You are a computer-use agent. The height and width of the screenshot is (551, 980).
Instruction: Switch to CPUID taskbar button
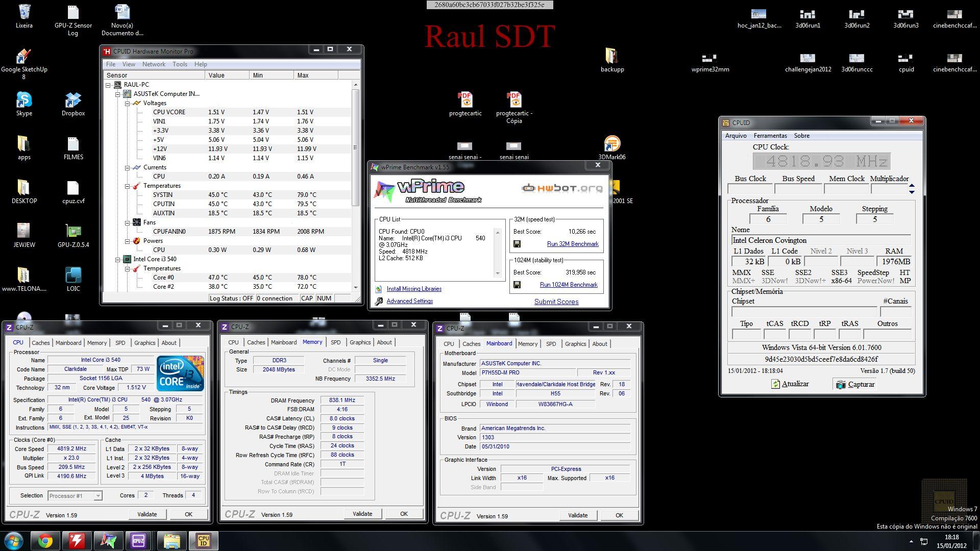coord(204,541)
